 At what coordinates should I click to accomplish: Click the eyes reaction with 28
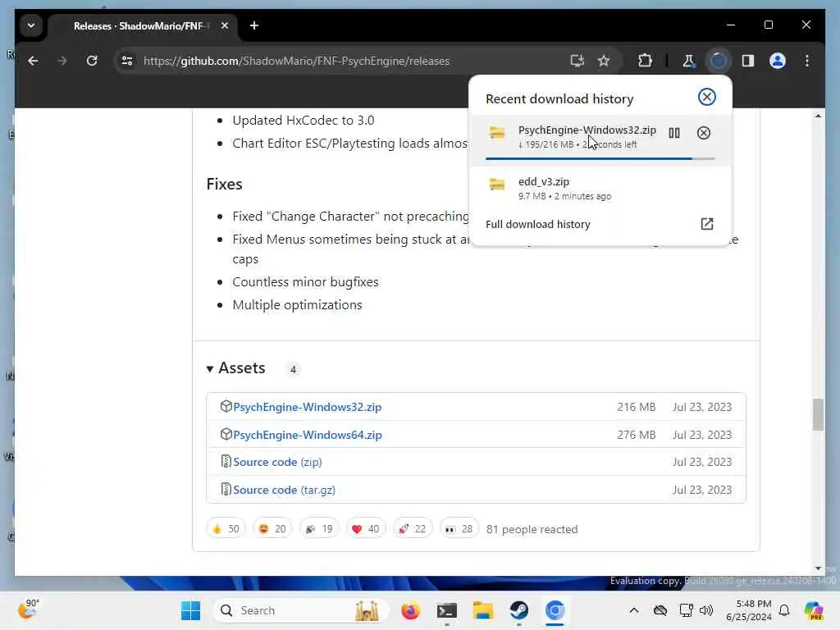pyautogui.click(x=459, y=529)
